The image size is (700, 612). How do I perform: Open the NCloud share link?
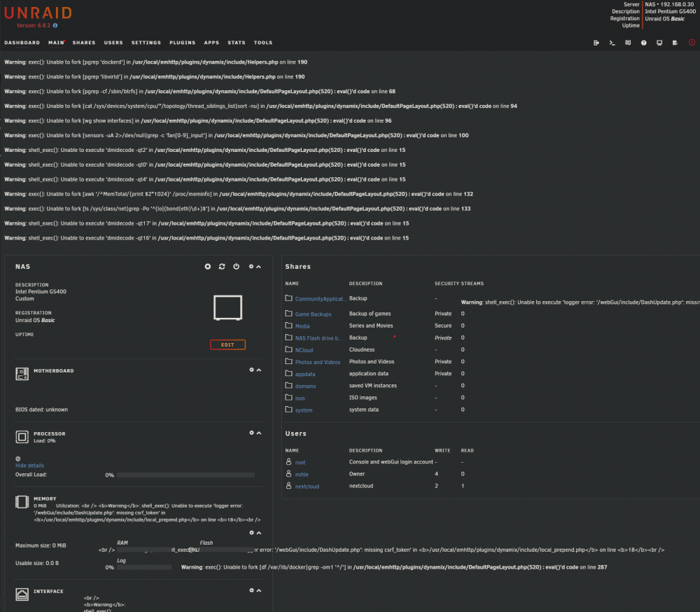pos(304,350)
